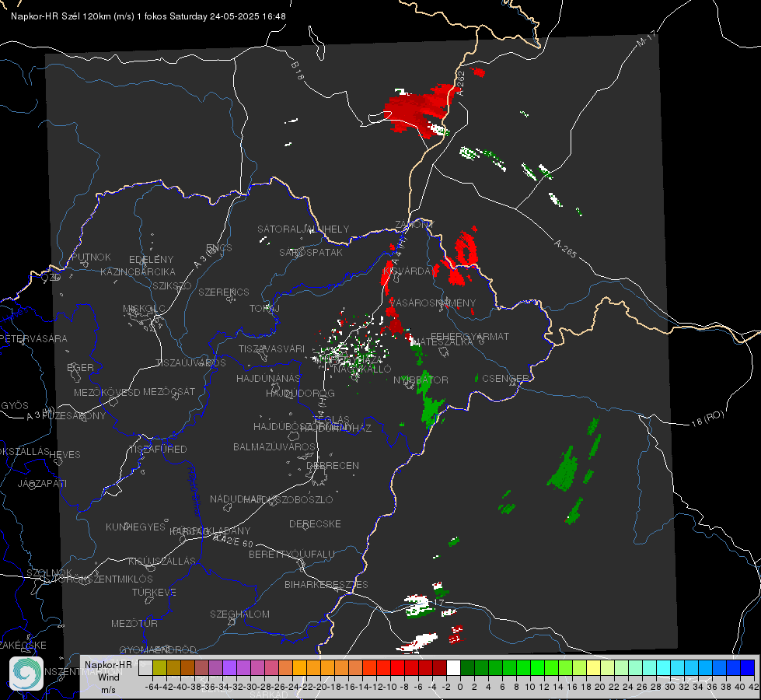Image resolution: width=761 pixels, height=700 pixels.
Task: Click the DEBRECEN city label
Action: (333, 465)
